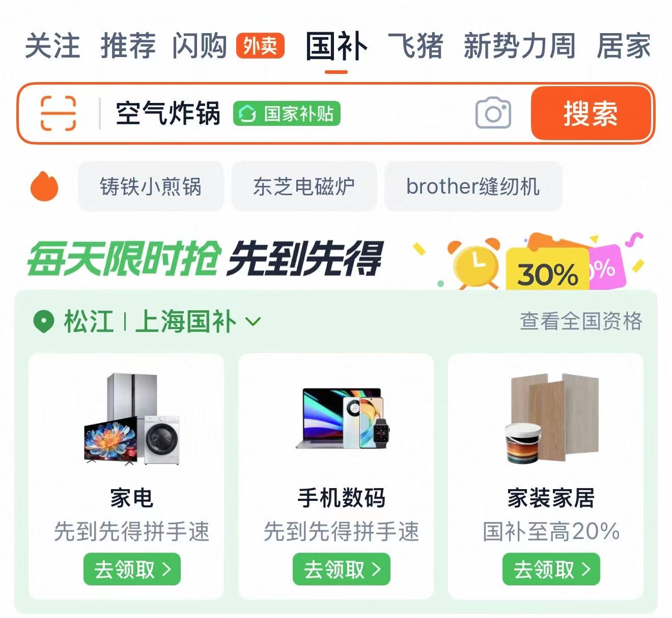Tap the 国家补贴 green tag in search box
Screen dimensions: 672x618
287,114
